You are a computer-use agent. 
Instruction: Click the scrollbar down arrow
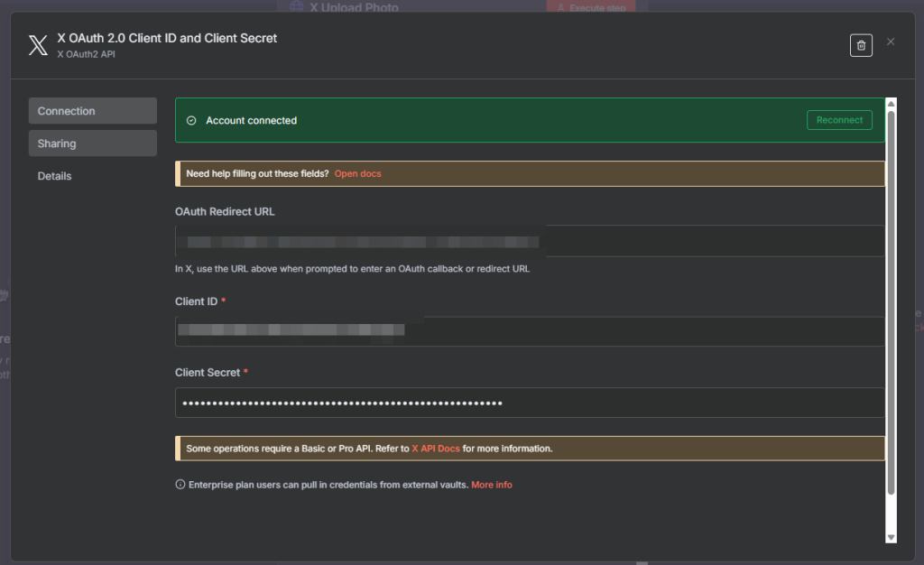[891, 537]
